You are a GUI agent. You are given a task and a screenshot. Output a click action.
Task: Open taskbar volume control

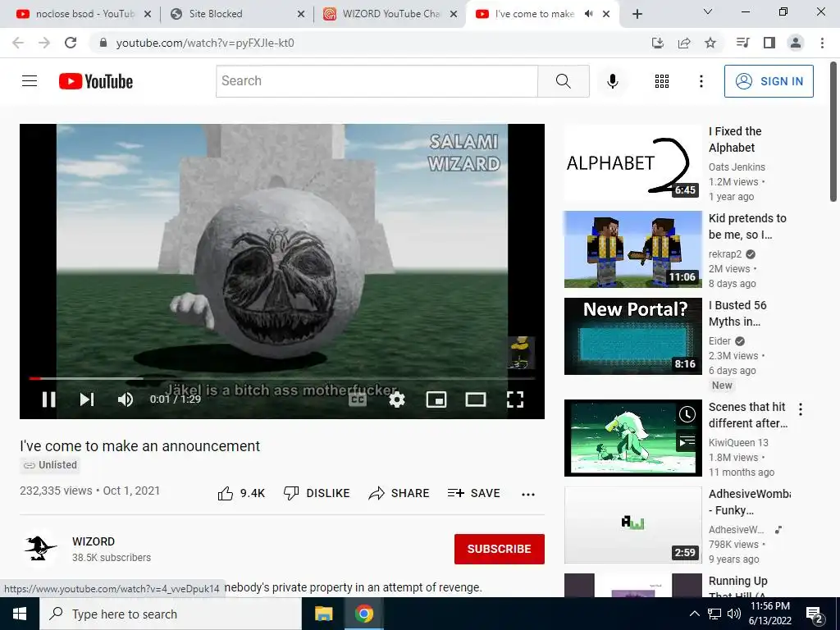click(x=734, y=614)
